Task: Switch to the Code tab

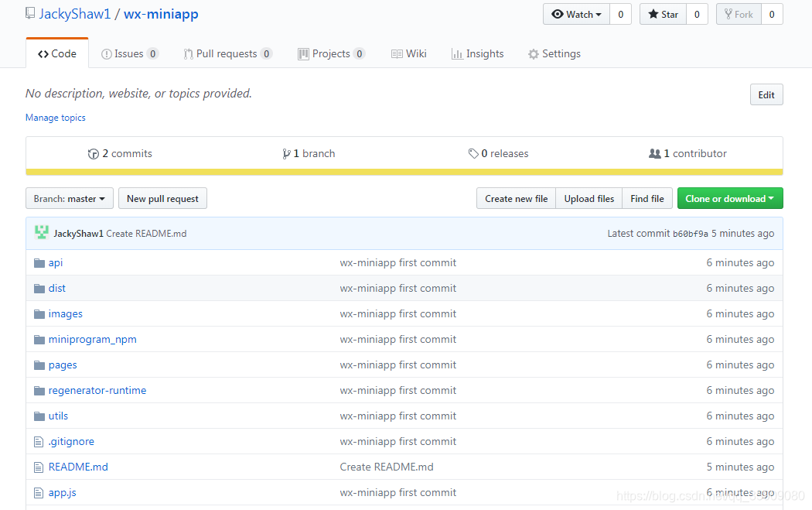Action: point(57,53)
